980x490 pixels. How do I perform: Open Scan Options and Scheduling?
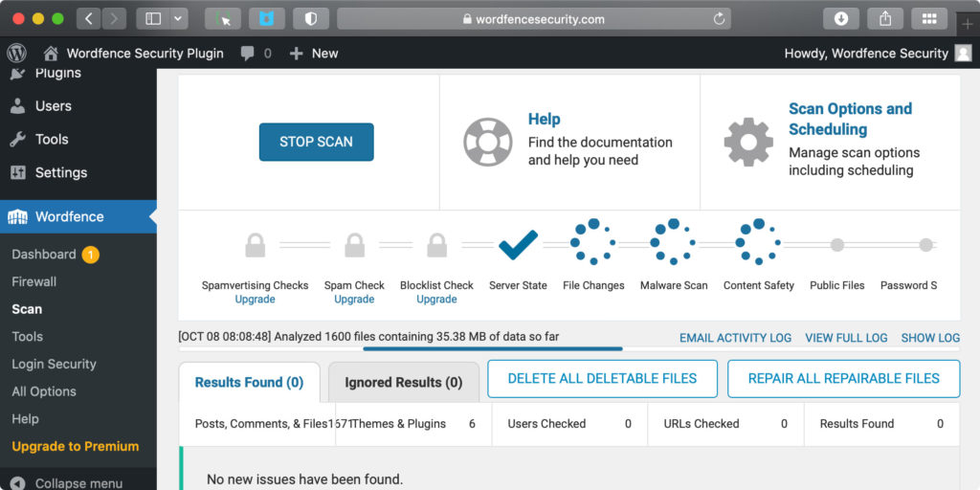click(850, 119)
